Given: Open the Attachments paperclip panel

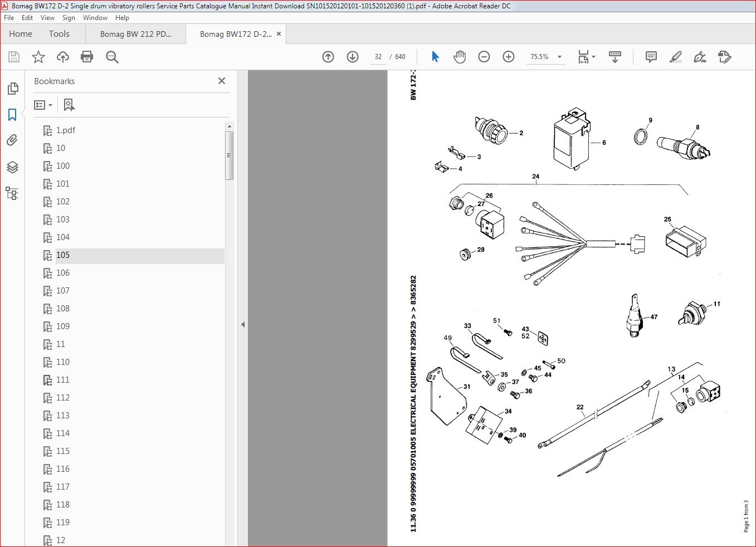Looking at the screenshot, I should [12, 140].
